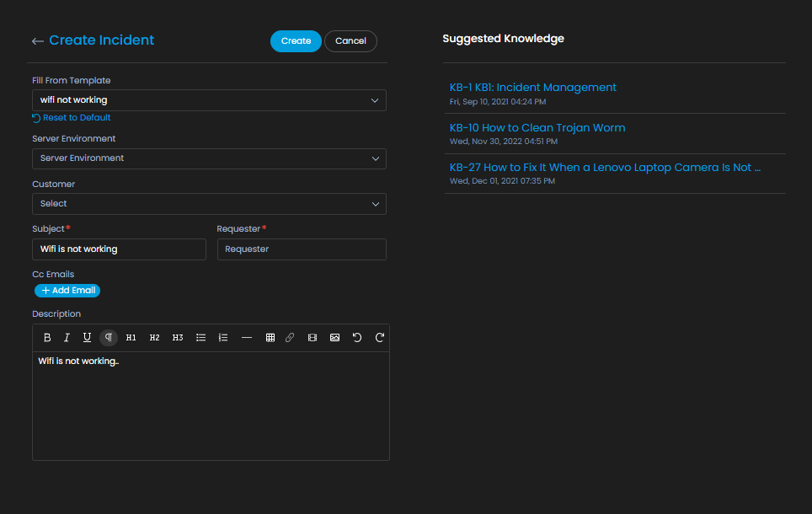Viewport: 812px width, 514px height.
Task: Click the back arrow beside Create Incident
Action: point(37,41)
